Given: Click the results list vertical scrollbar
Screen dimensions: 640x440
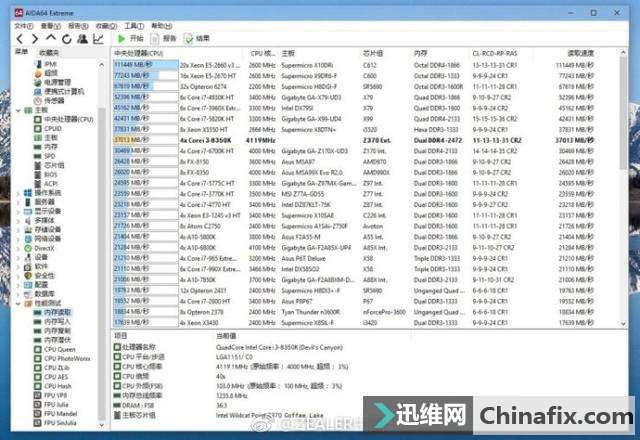Looking at the screenshot, I should point(623,113).
